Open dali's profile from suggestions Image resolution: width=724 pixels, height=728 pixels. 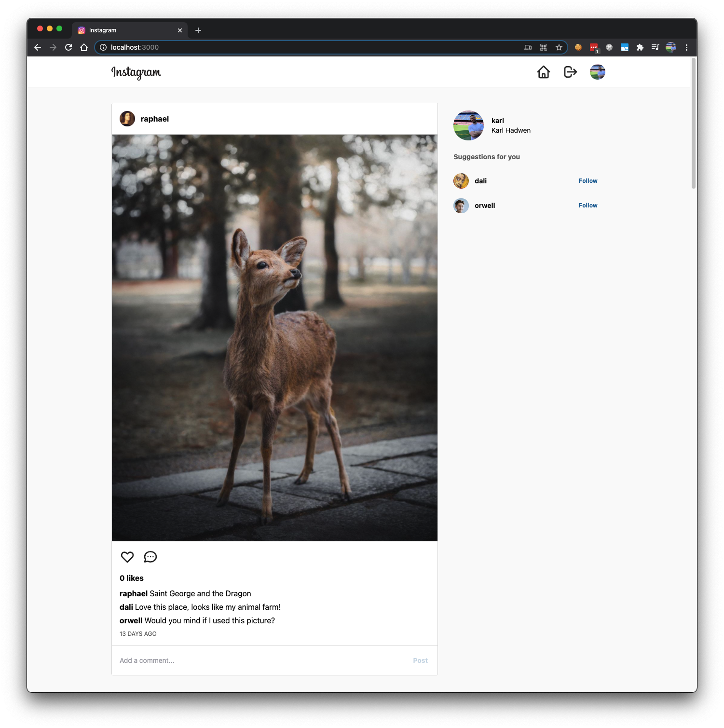tap(480, 181)
